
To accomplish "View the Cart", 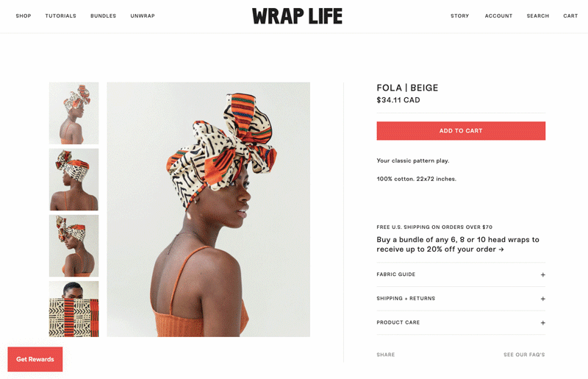I will click(x=570, y=15).
